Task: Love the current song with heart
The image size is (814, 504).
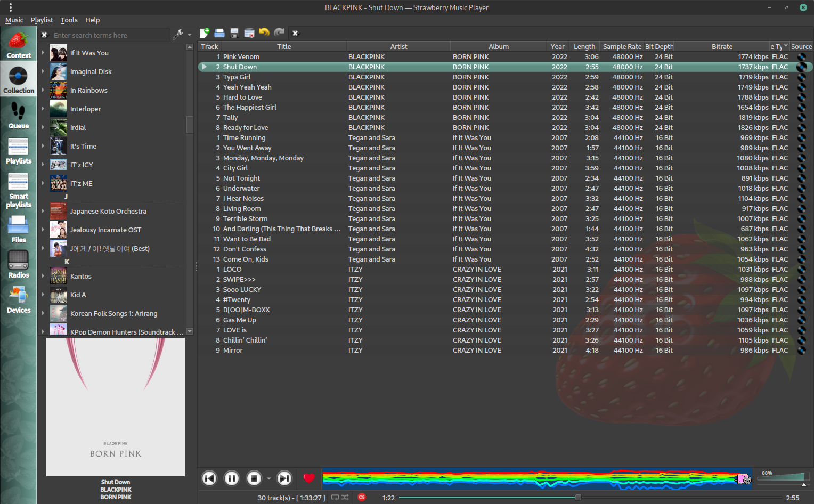Action: (309, 478)
